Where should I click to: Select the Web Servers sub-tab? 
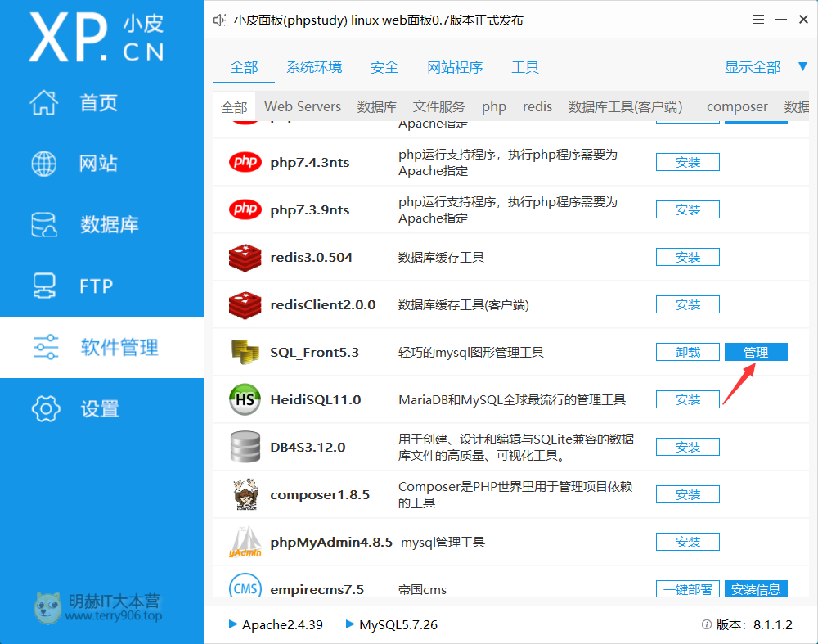tap(303, 106)
